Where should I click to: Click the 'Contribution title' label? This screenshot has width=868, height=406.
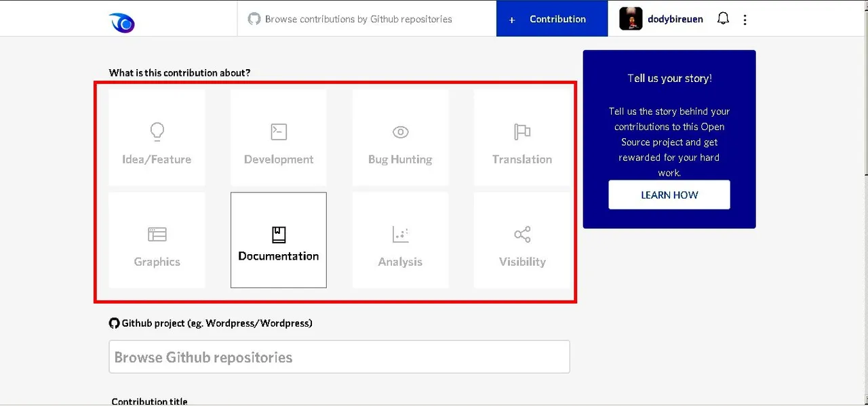point(149,401)
